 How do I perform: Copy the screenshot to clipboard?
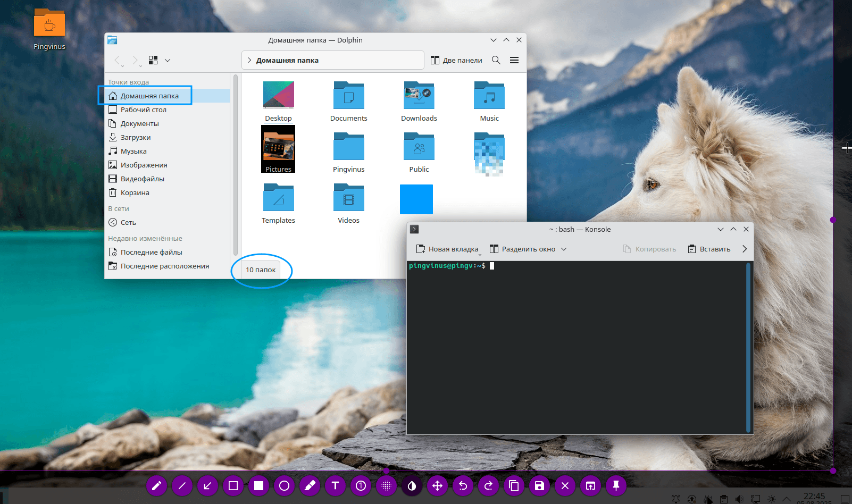pyautogui.click(x=514, y=485)
